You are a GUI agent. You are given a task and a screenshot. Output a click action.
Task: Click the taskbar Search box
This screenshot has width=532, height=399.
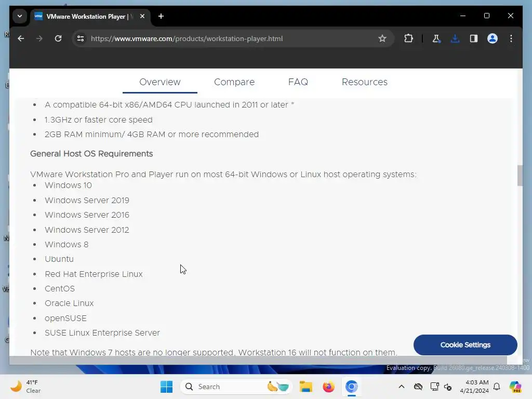point(236,387)
